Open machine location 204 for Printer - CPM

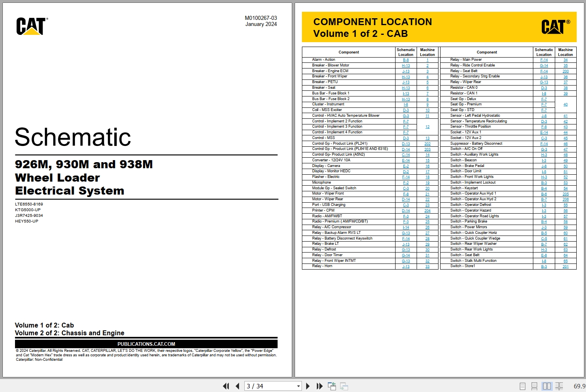[x=427, y=211]
